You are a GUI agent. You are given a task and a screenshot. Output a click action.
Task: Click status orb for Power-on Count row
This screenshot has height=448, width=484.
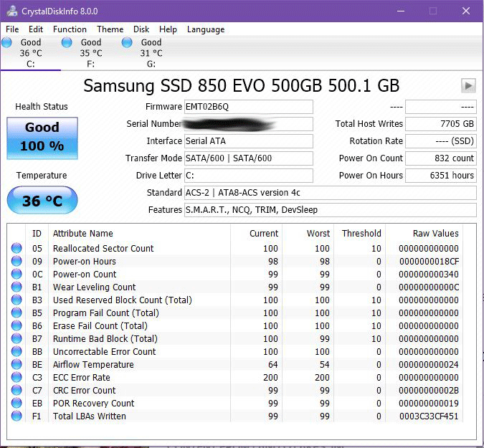[x=16, y=274]
